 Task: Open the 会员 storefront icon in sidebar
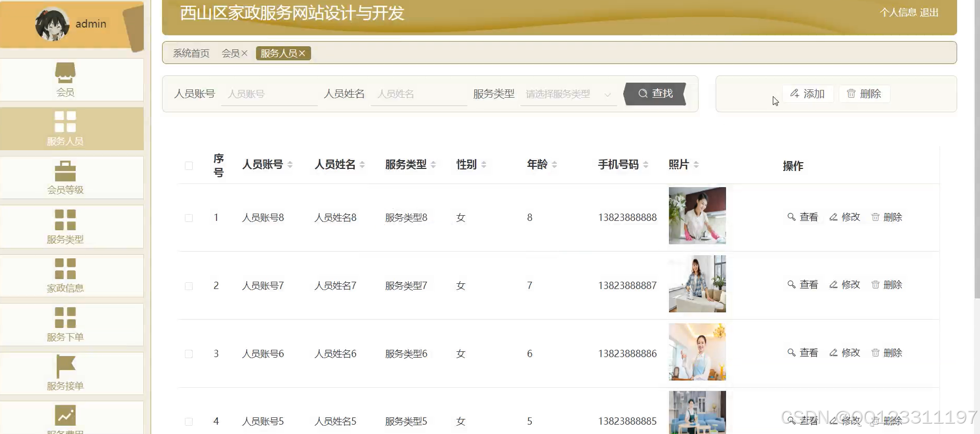coord(65,73)
